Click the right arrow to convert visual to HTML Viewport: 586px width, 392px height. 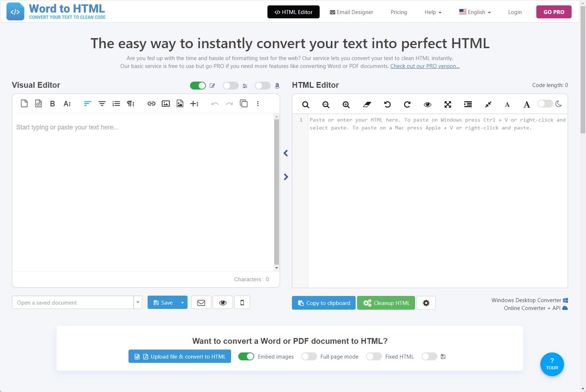click(x=286, y=177)
